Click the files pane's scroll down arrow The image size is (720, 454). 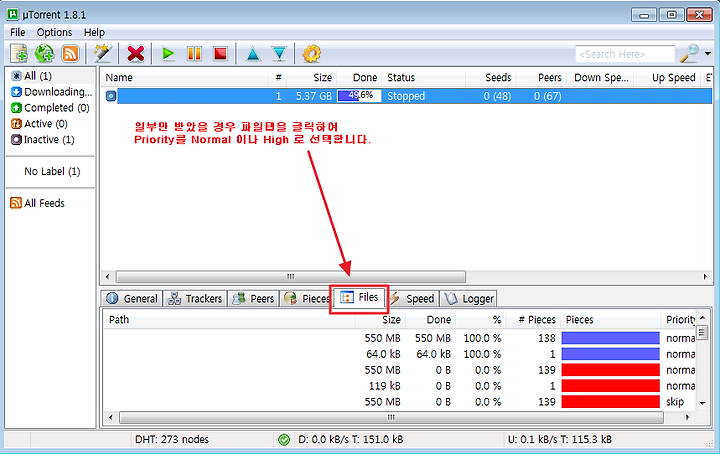click(702, 403)
